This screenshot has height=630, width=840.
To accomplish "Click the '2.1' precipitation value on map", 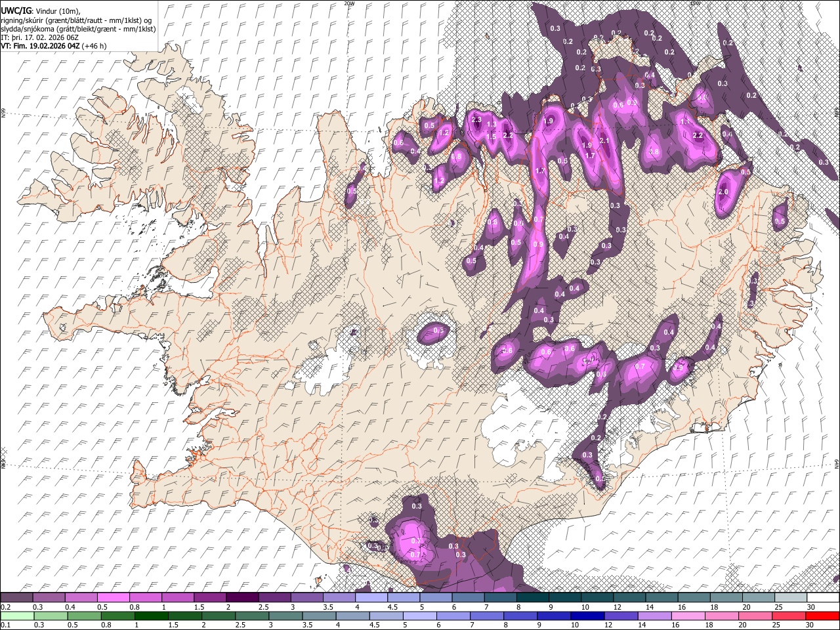I will pos(604,140).
